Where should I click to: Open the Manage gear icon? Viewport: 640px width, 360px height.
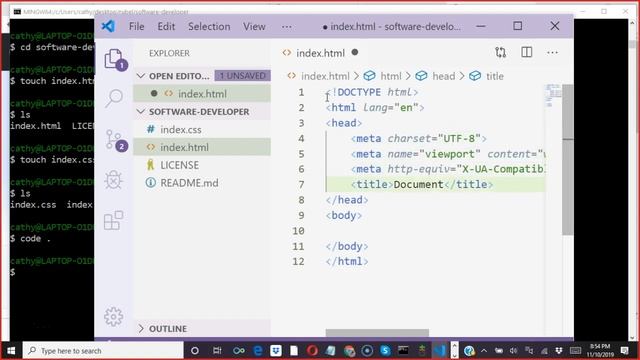[113, 316]
